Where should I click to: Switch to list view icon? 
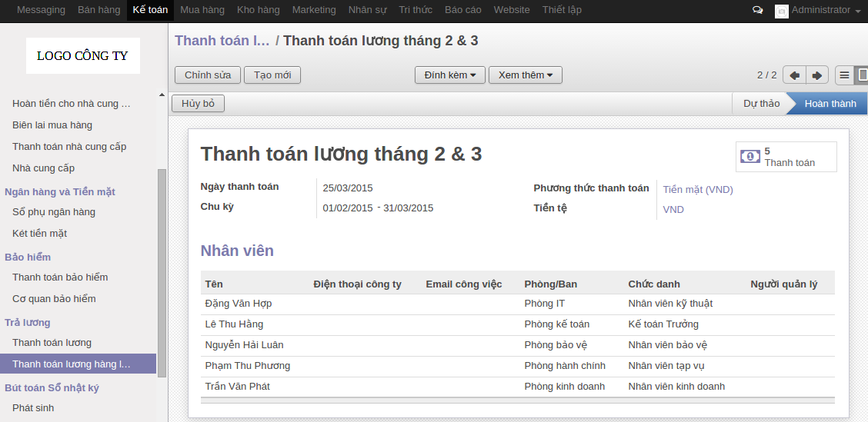[x=844, y=75]
